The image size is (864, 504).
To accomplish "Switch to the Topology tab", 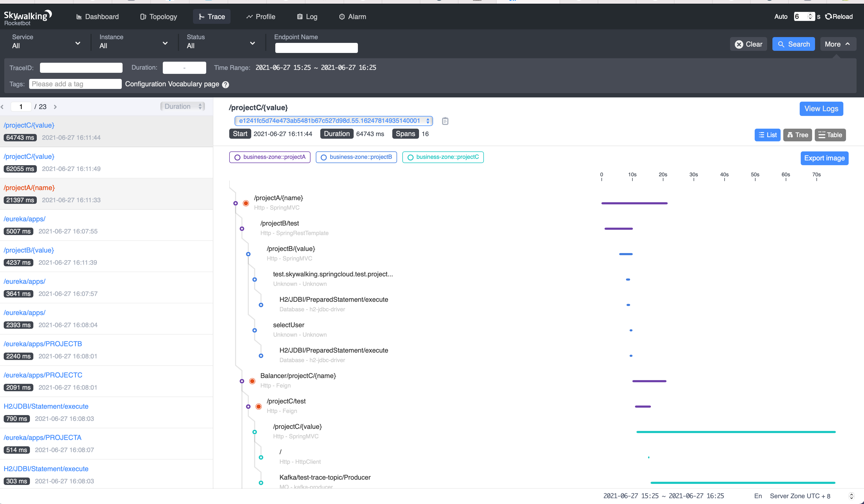I will 158,16.
